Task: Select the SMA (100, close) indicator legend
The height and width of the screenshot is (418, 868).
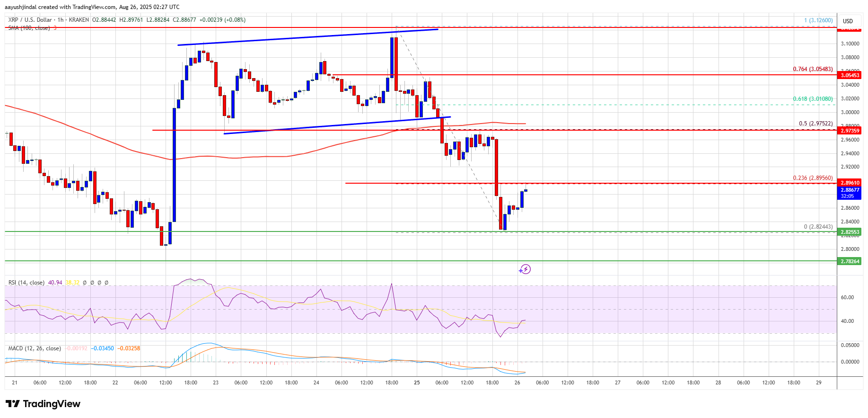Action: (29, 28)
